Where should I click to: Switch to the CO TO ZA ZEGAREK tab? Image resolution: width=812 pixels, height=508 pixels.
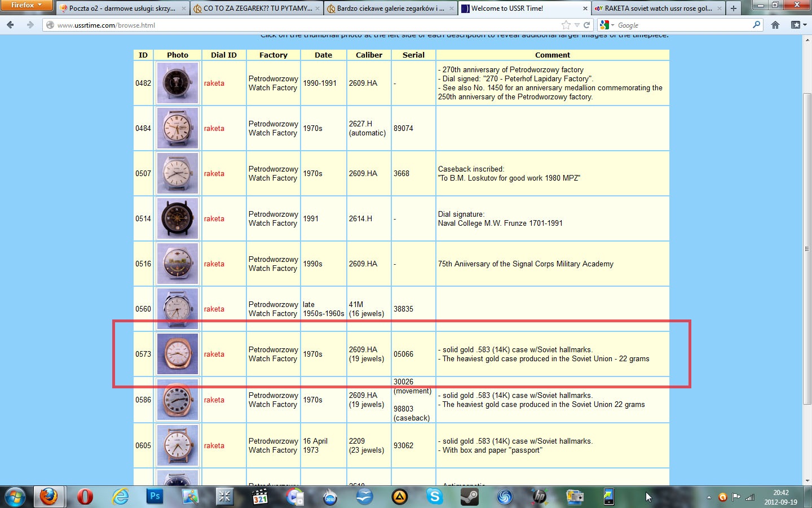(x=256, y=8)
